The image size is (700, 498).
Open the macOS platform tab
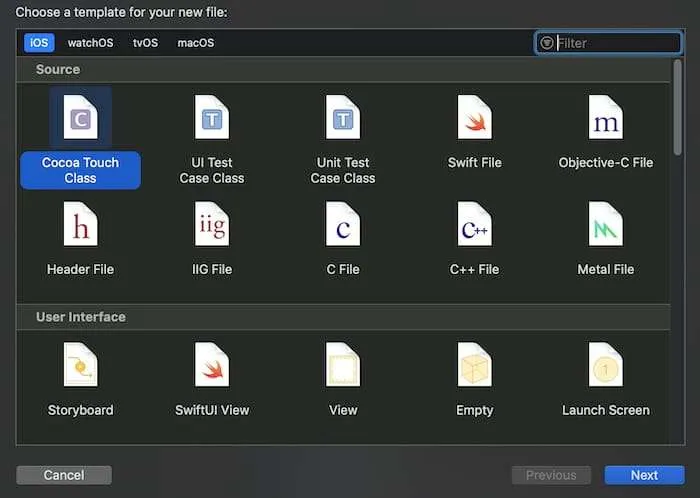click(x=196, y=43)
